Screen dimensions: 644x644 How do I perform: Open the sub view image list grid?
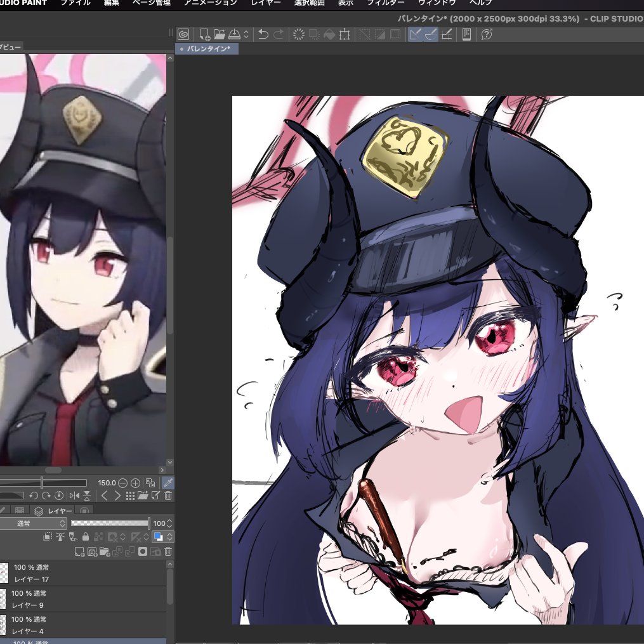coord(130,496)
